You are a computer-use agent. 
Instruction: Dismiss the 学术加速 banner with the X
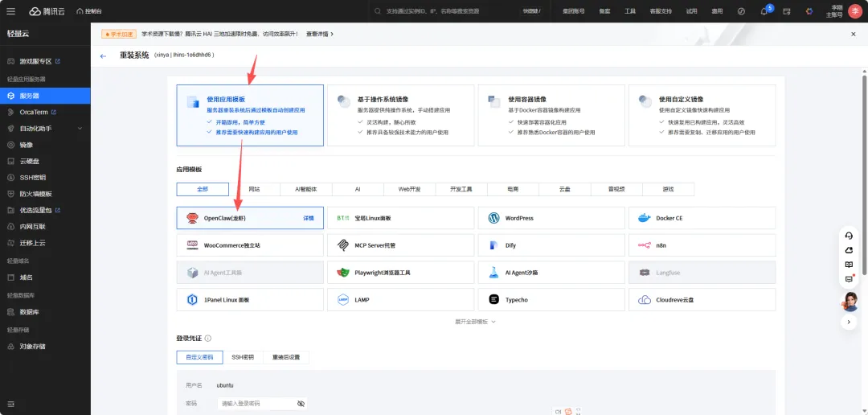pyautogui.click(x=853, y=35)
